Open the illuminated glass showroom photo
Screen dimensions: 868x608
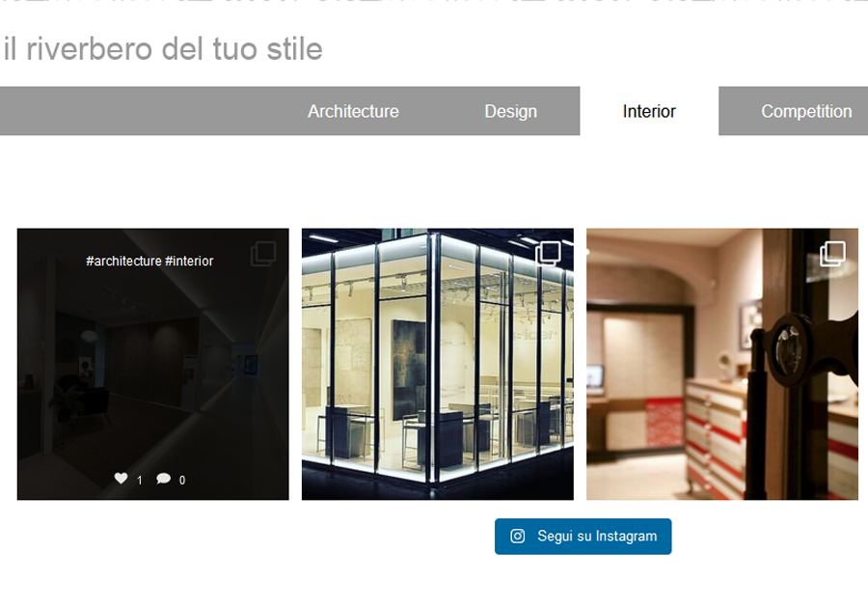point(437,364)
